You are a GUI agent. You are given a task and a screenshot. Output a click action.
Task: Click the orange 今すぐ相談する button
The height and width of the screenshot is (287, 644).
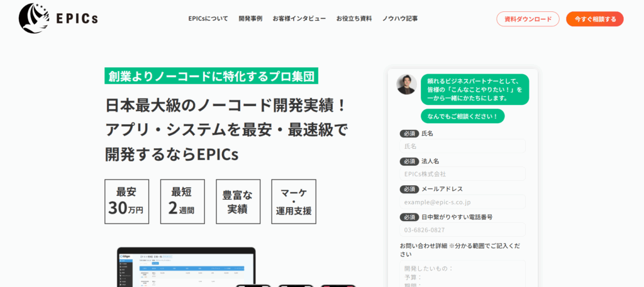[x=595, y=19]
